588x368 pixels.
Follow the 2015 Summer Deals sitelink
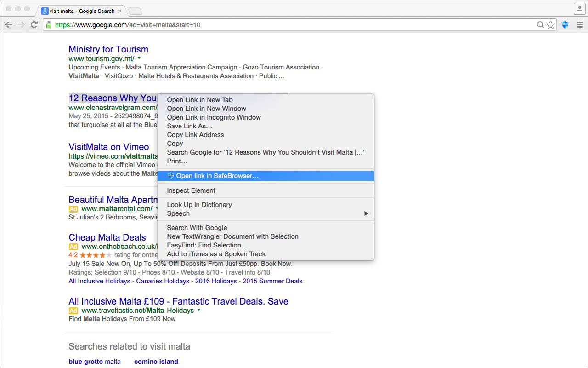(272, 281)
